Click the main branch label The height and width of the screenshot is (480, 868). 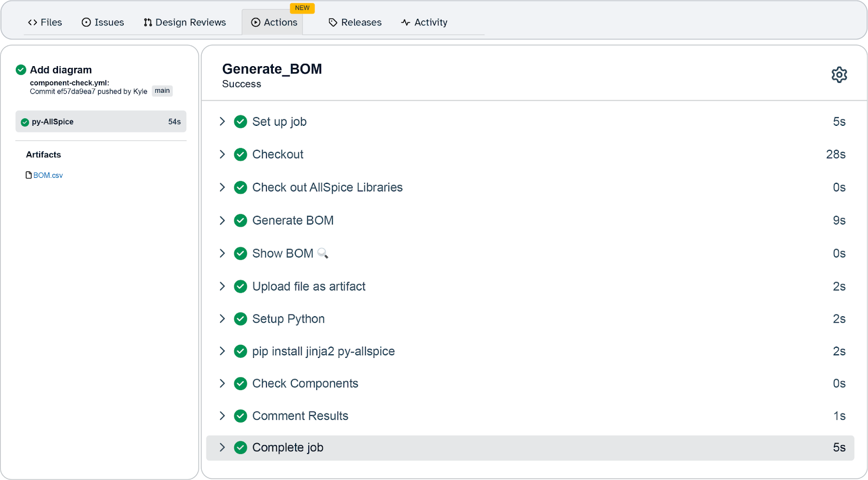click(x=162, y=91)
